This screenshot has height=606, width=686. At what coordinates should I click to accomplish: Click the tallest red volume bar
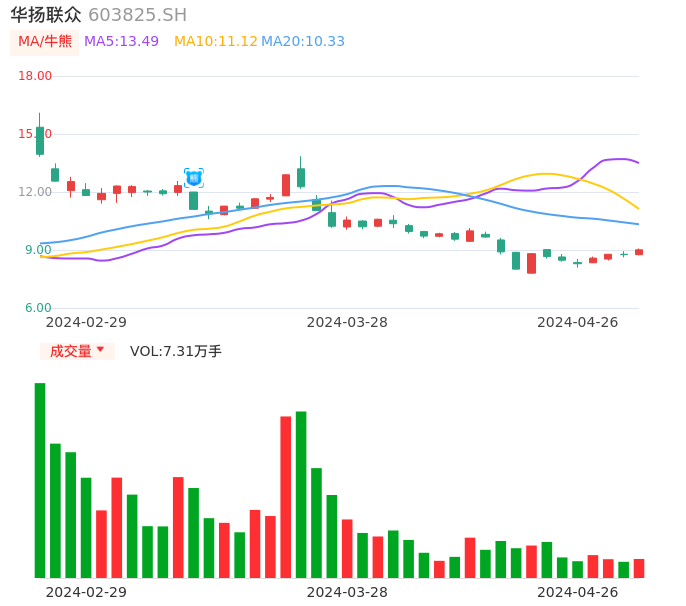click(286, 496)
